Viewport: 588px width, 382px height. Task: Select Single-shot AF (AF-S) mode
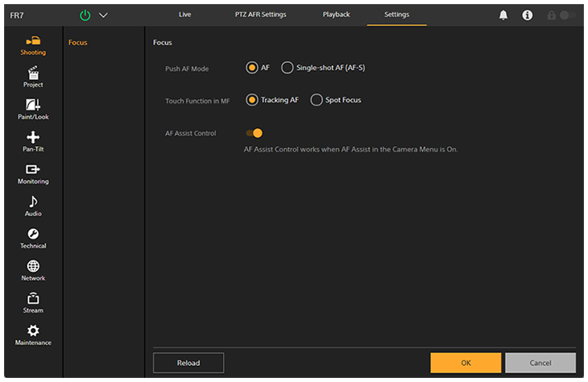[288, 68]
